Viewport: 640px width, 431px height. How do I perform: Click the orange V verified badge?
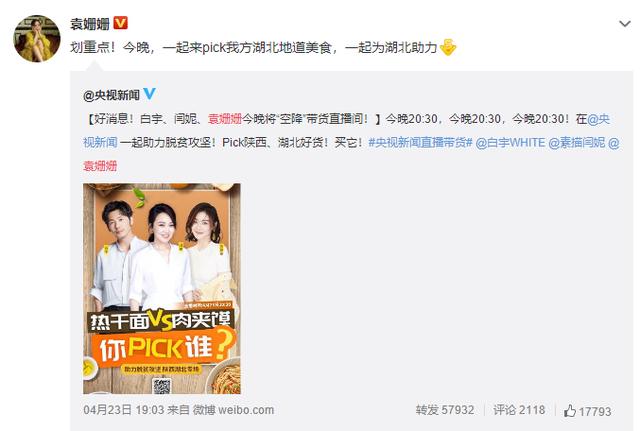point(120,23)
